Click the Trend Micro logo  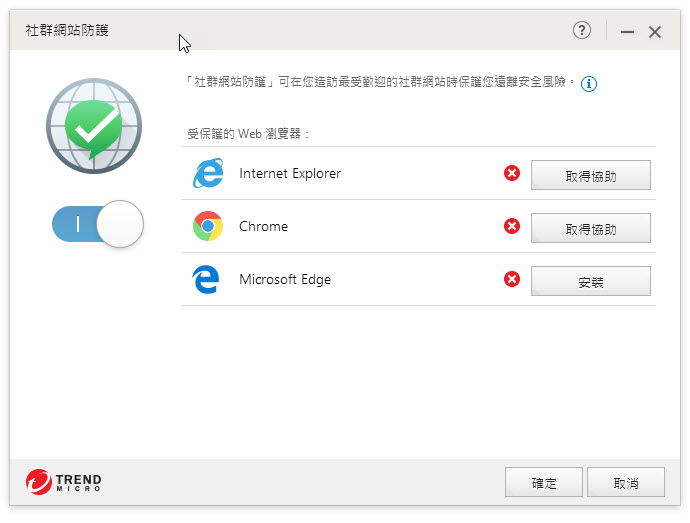64,483
